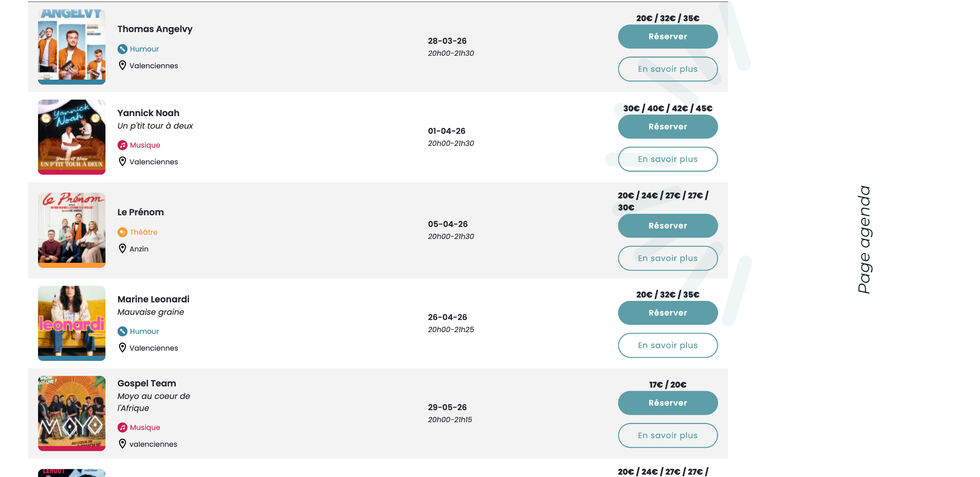Image resolution: width=980 pixels, height=477 pixels.
Task: Open the Thomas Angelvy poster thumbnail
Action: (72, 47)
